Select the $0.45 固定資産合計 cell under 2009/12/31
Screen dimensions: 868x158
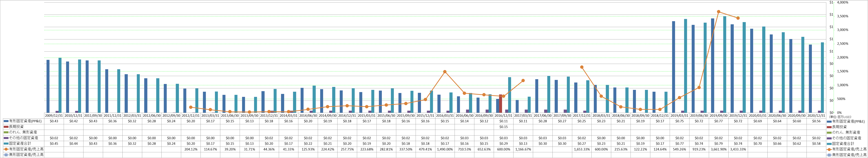tap(54, 144)
